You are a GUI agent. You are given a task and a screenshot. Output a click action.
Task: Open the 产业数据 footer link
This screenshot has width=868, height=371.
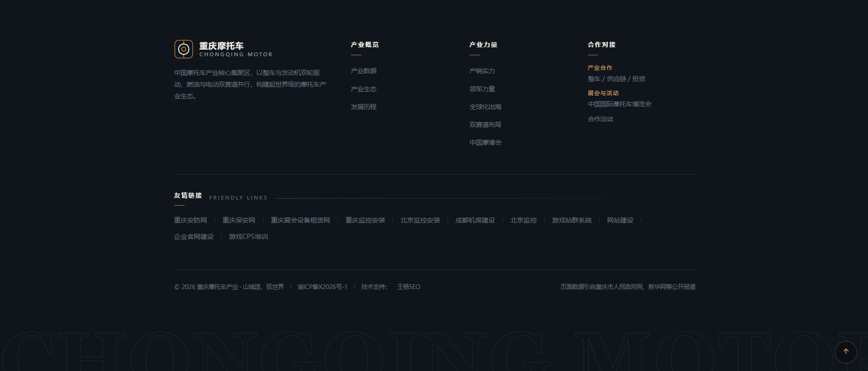(x=364, y=71)
